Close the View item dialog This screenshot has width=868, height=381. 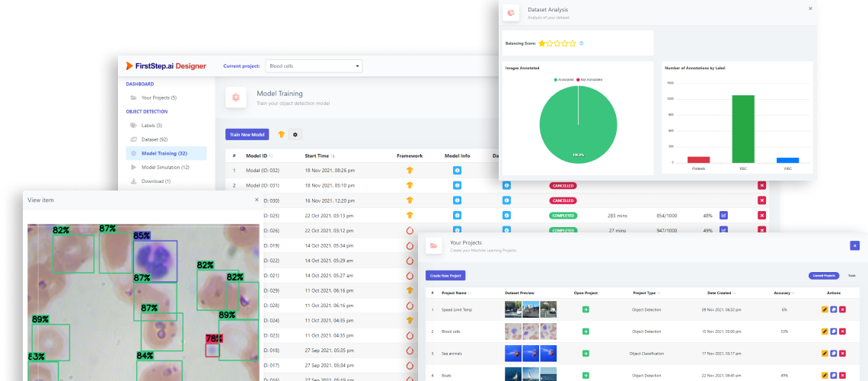click(x=257, y=200)
